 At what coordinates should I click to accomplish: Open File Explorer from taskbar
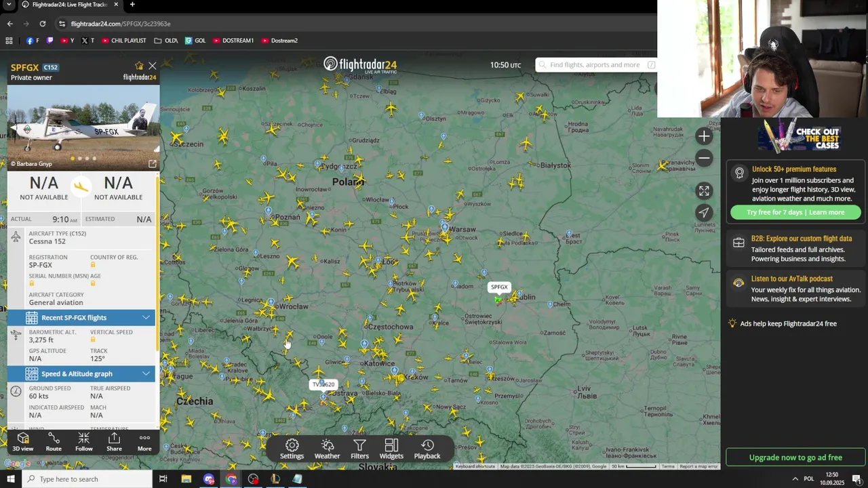coord(186,479)
